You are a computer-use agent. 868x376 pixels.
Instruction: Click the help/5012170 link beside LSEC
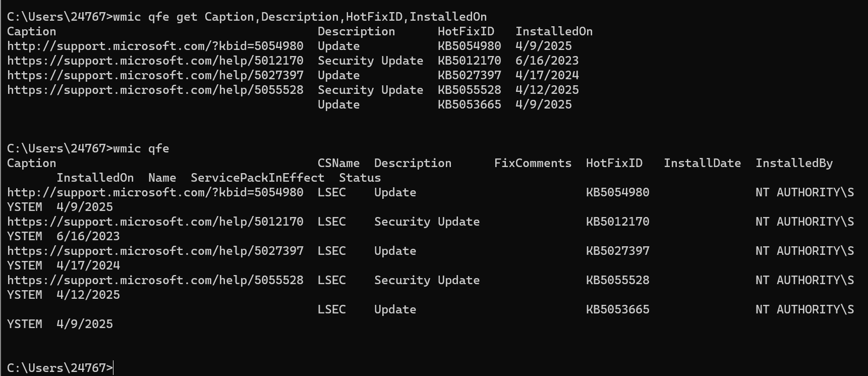coord(155,222)
